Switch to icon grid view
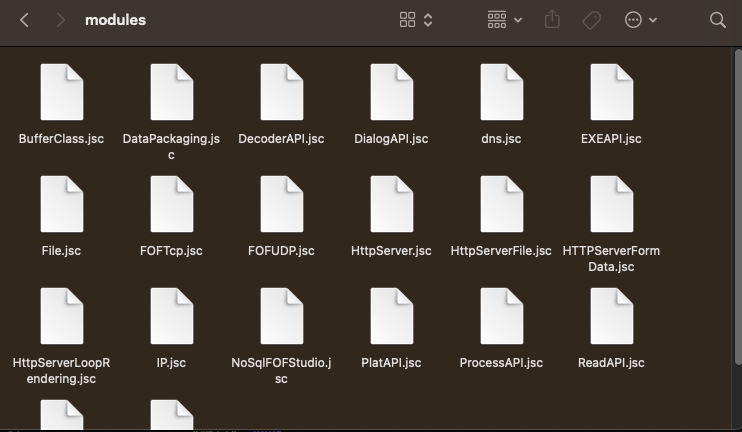Screen dimensions: 742x432 pyautogui.click(x=407, y=20)
